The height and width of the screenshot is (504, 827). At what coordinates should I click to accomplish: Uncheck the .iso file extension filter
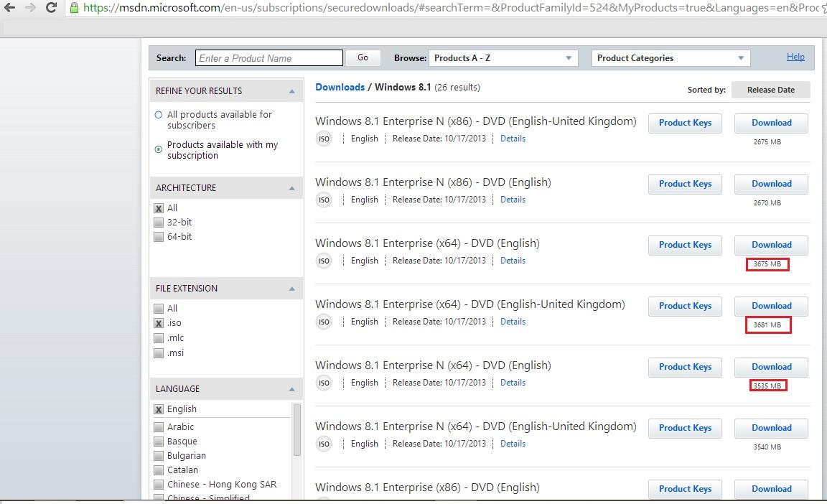(158, 323)
